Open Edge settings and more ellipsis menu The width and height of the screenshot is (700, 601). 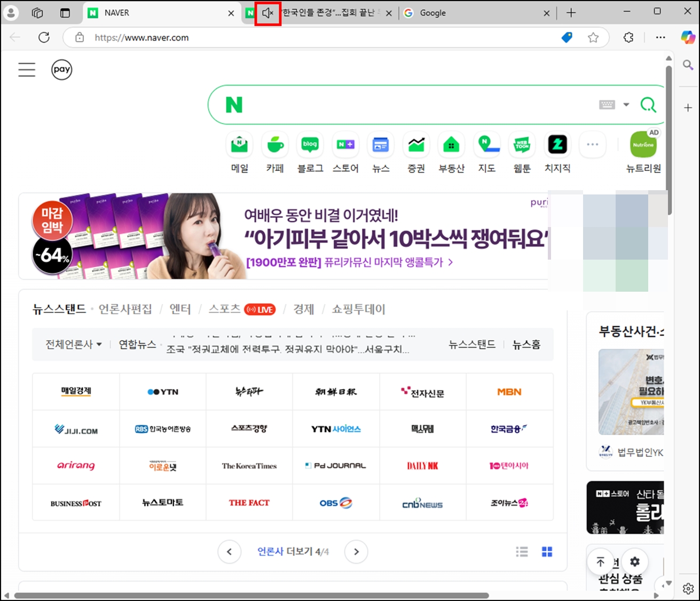[660, 37]
